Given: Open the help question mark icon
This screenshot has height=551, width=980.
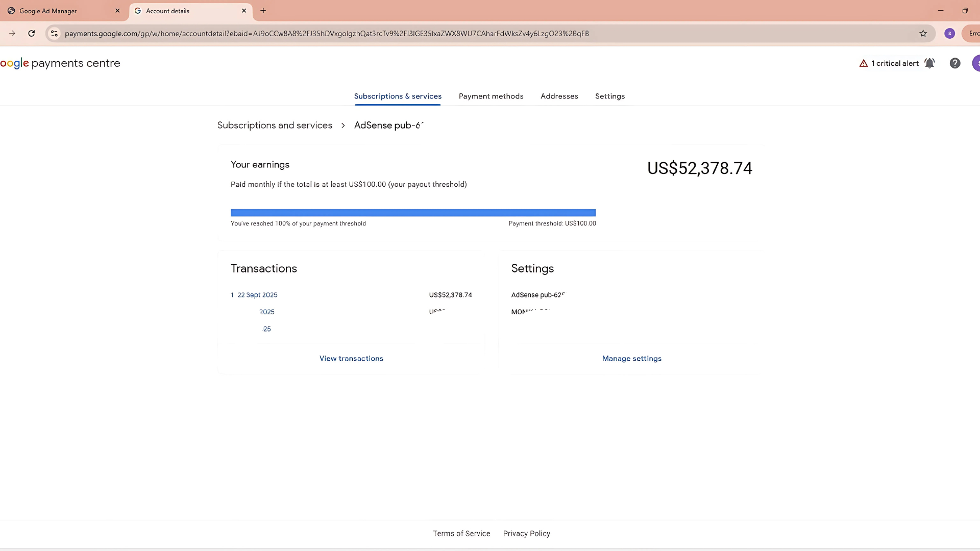Looking at the screenshot, I should [x=954, y=63].
